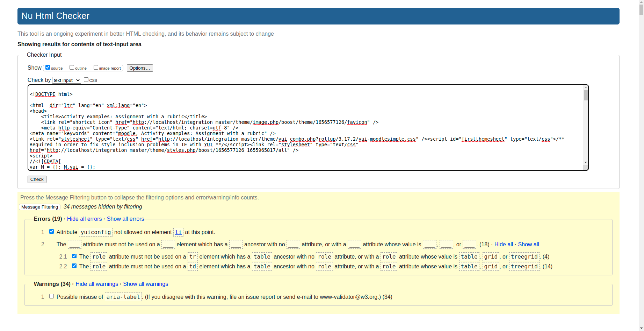This screenshot has height=331, width=644.
Task: Click Show all warnings link
Action: 145,284
